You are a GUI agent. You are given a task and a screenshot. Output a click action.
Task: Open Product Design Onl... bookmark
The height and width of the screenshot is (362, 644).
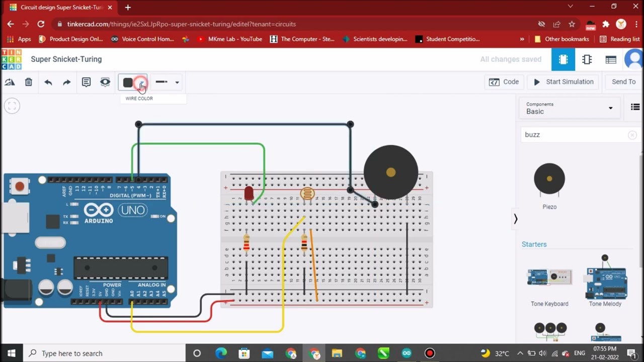(71, 39)
